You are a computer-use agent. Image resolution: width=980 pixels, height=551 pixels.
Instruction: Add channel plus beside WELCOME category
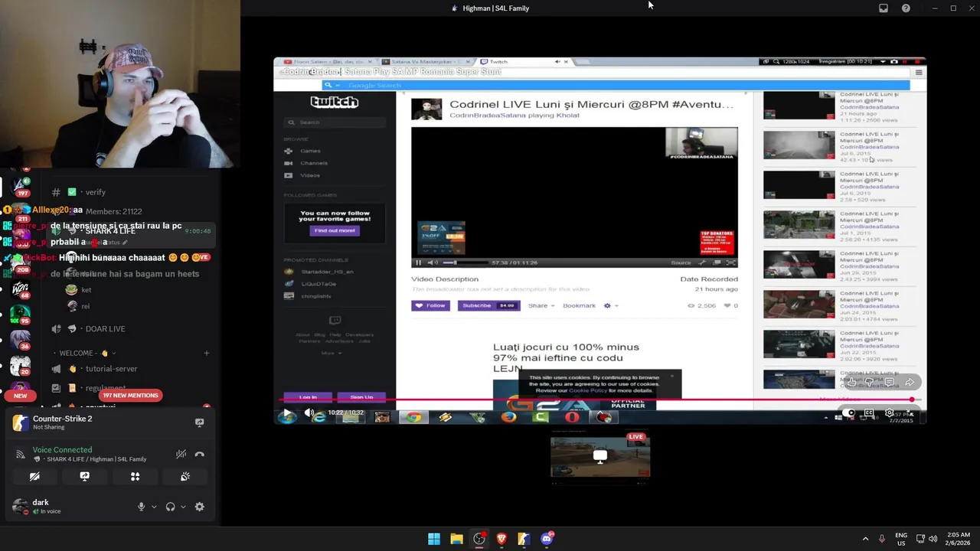(207, 353)
